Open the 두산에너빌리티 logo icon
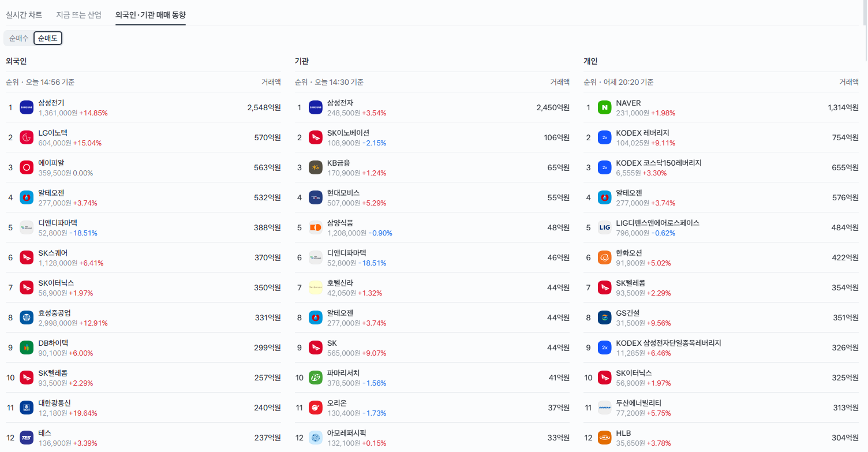 [x=605, y=408]
